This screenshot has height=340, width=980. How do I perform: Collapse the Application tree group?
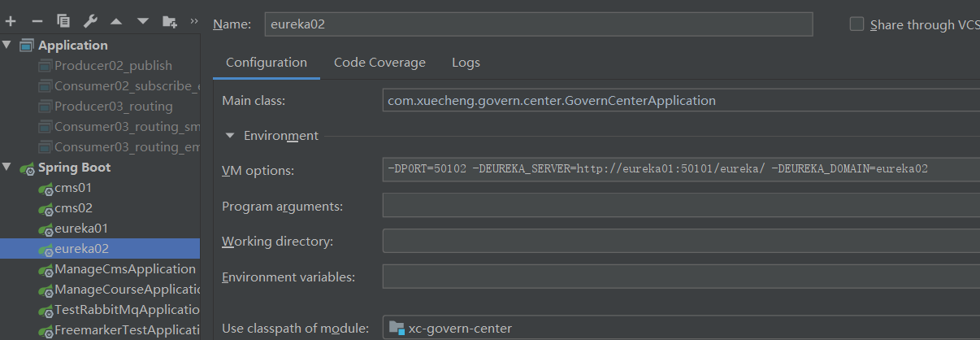point(7,45)
